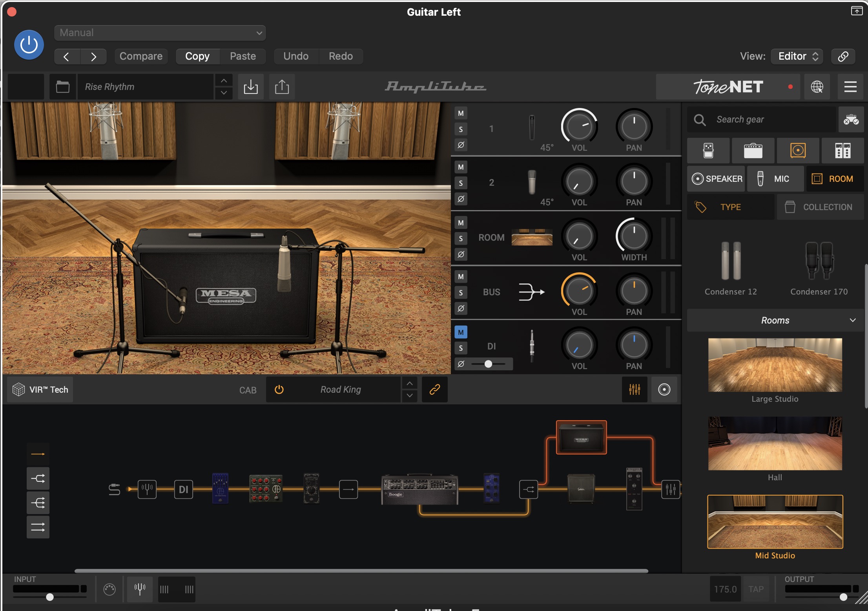The width and height of the screenshot is (868, 611).
Task: Click the TAP tempo button
Action: pyautogui.click(x=756, y=589)
